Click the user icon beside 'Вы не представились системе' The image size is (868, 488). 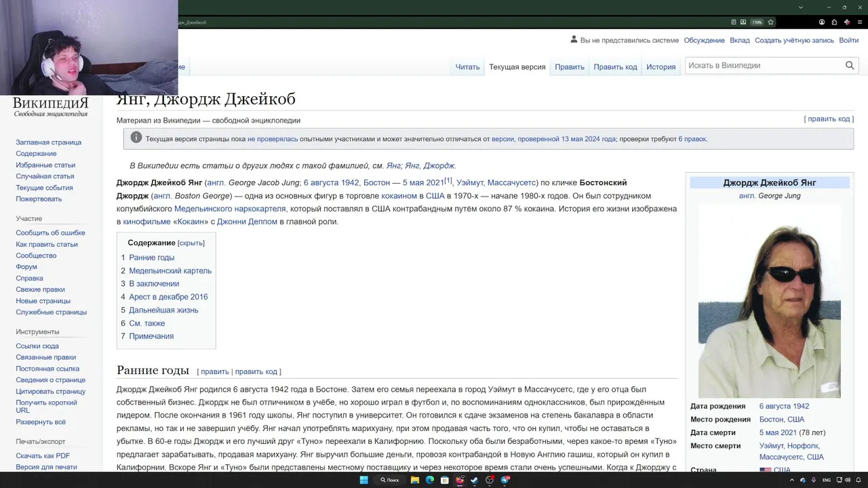(x=574, y=40)
